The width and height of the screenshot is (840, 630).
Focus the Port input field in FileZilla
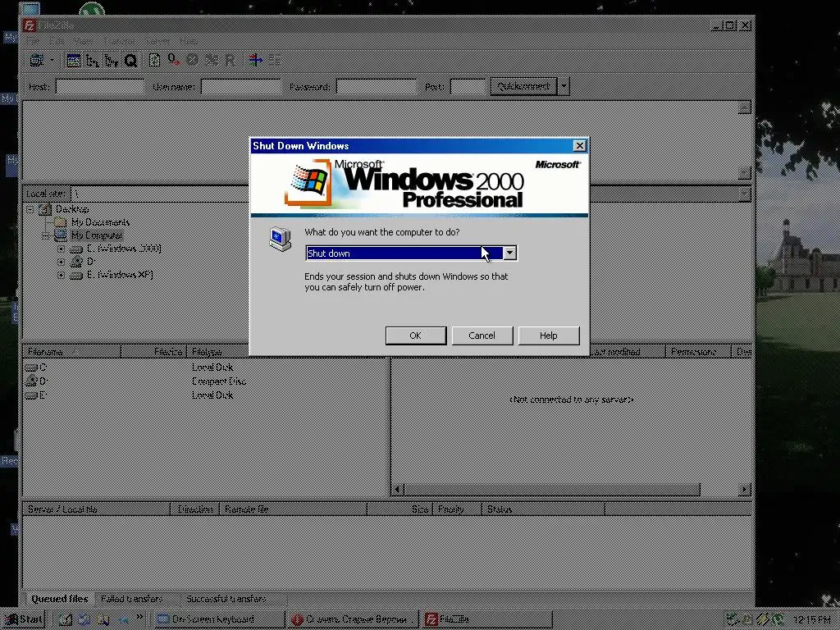(x=468, y=86)
